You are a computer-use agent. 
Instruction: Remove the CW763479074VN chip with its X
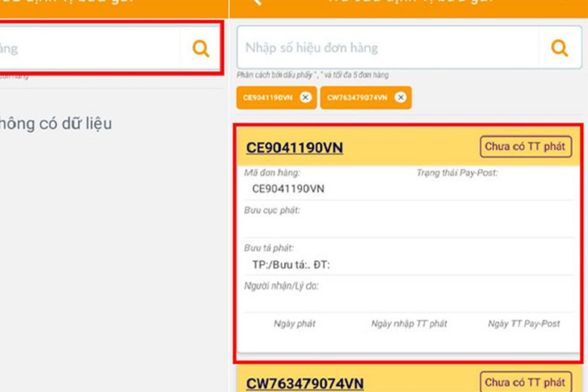400,98
